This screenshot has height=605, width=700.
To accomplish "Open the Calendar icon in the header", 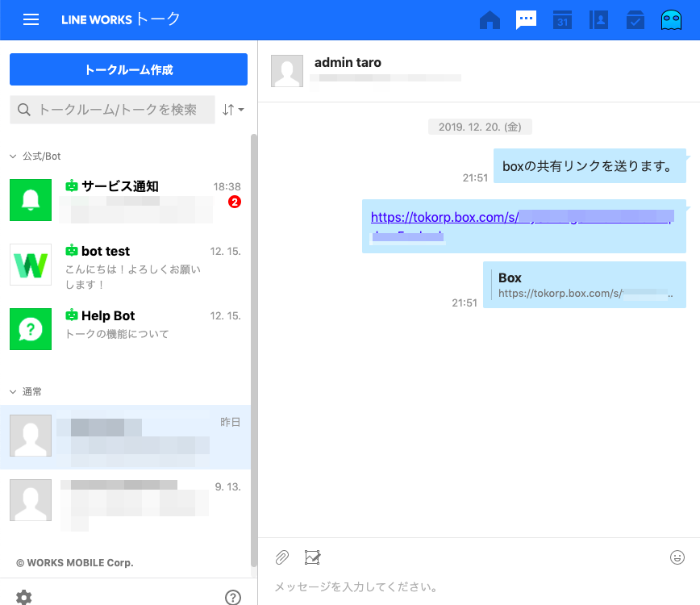I will (563, 20).
